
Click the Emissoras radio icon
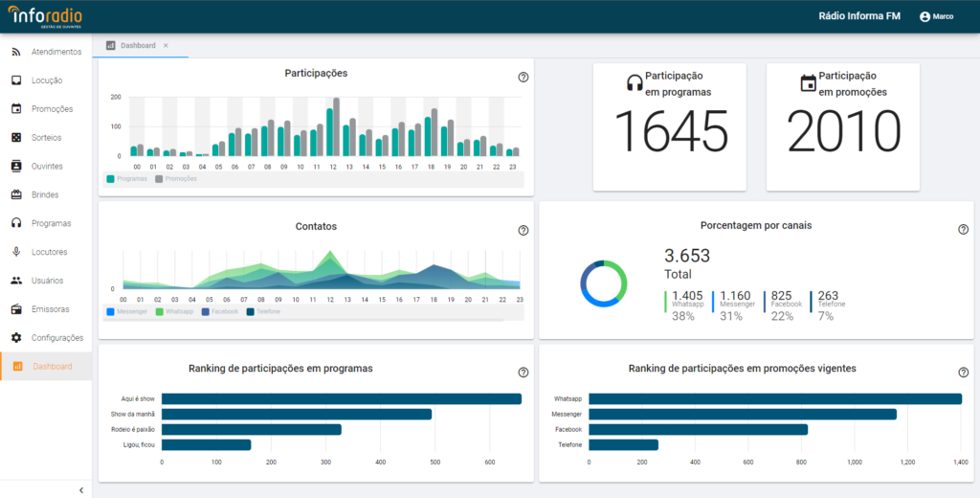coord(16,309)
